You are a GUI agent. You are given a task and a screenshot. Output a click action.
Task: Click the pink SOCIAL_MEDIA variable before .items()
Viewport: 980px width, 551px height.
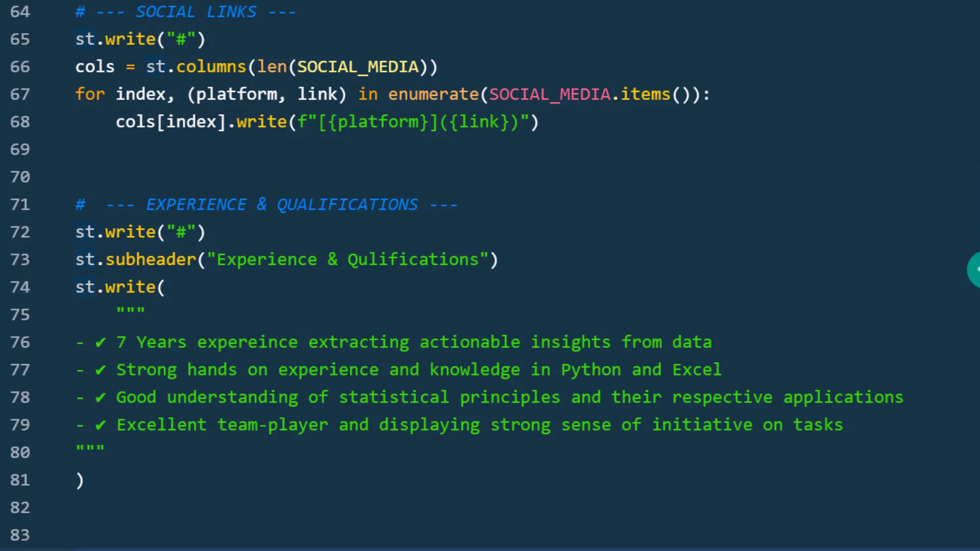tap(550, 94)
